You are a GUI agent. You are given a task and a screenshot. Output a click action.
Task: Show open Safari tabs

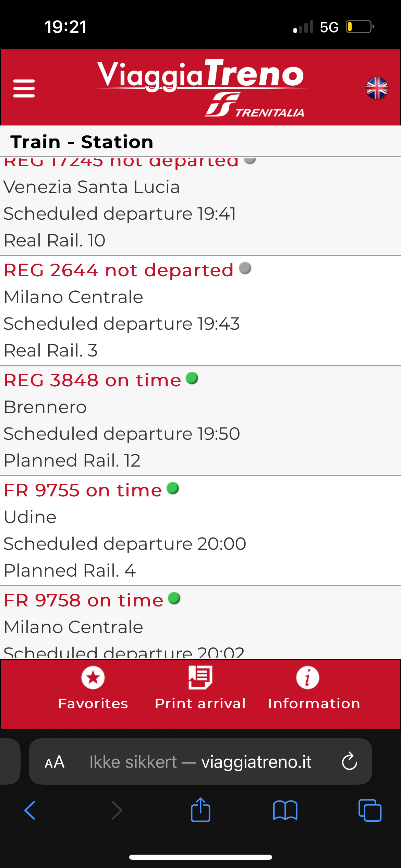click(x=369, y=810)
